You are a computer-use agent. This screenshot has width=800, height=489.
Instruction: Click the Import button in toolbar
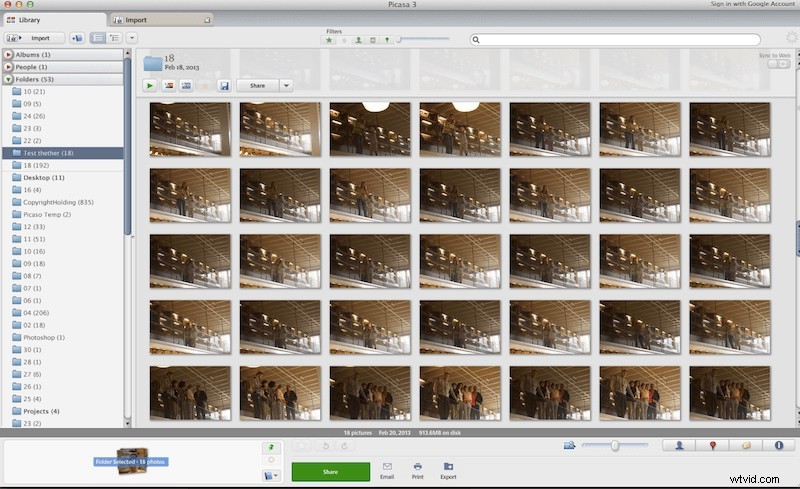[35, 38]
